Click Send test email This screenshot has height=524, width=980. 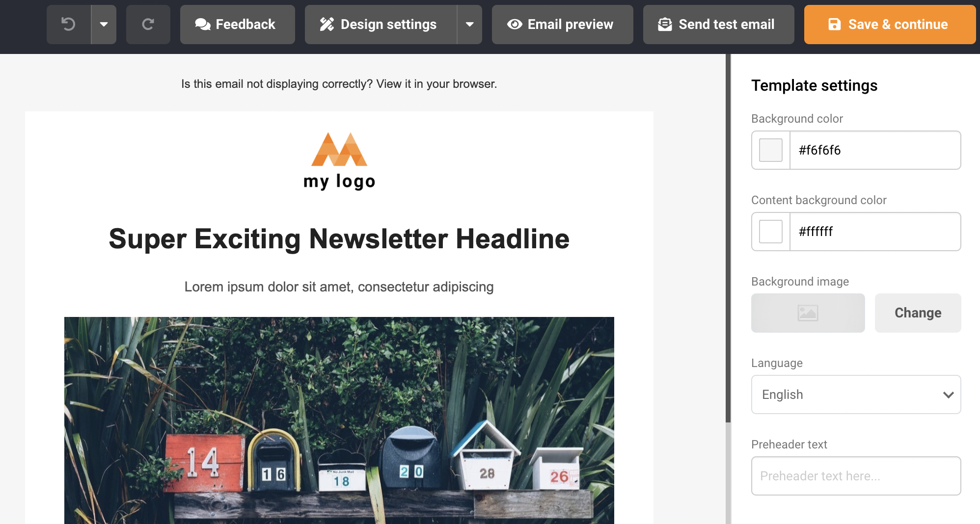(719, 24)
